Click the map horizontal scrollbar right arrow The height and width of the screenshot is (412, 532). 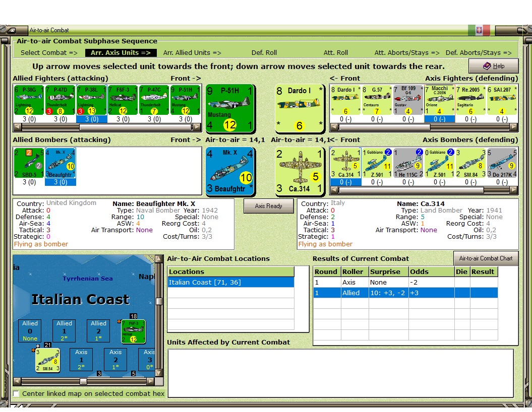coord(151,381)
